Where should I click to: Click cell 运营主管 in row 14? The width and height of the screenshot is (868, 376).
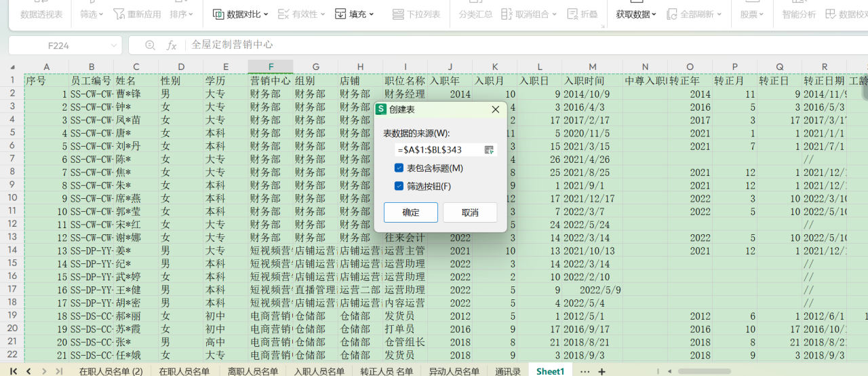coord(405,250)
